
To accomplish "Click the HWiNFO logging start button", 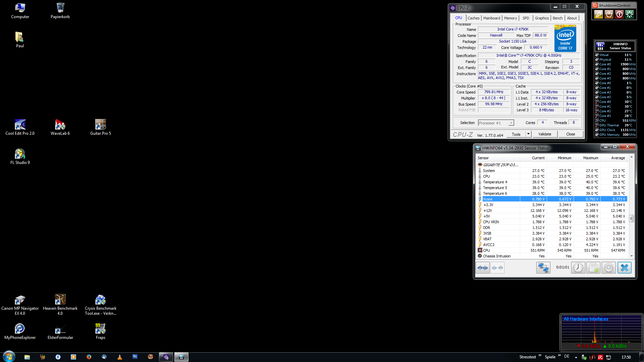I will tap(593, 267).
